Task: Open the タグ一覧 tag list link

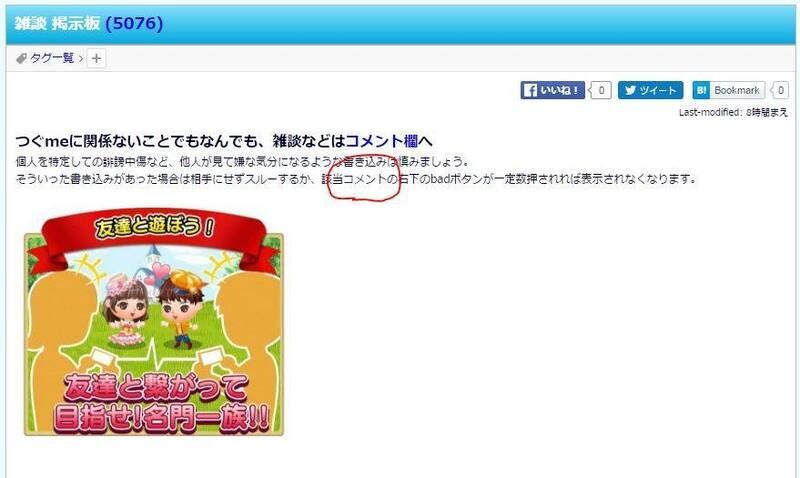Action: tap(52, 58)
